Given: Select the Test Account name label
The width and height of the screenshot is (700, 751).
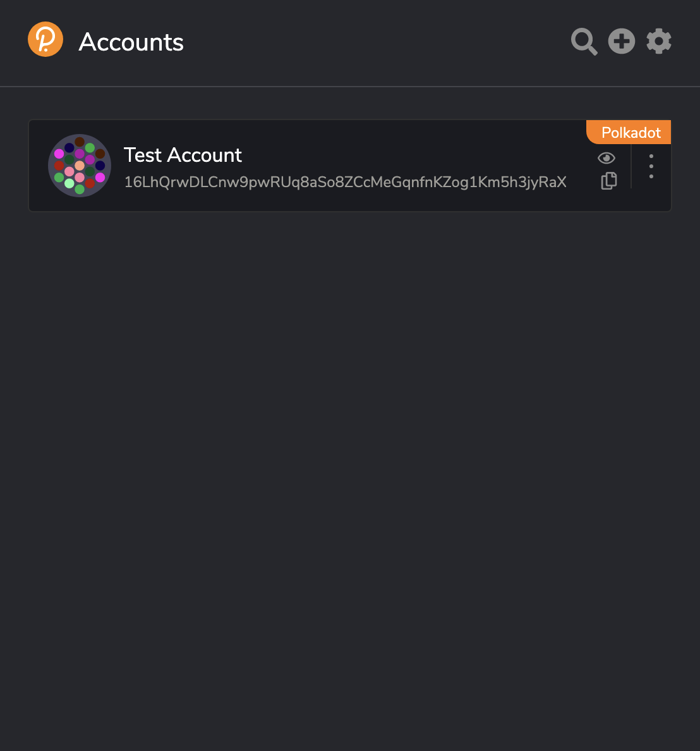Looking at the screenshot, I should 183,155.
